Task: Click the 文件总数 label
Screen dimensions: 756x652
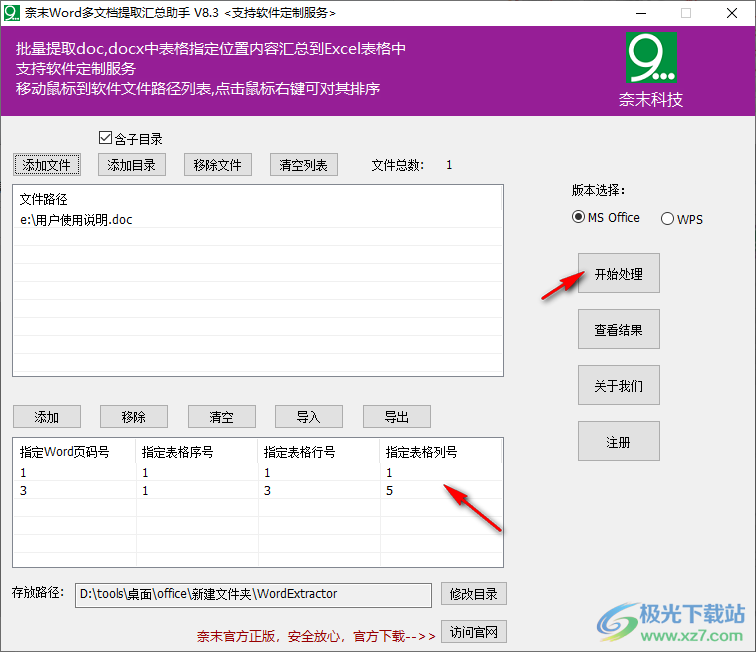Action: (x=398, y=165)
